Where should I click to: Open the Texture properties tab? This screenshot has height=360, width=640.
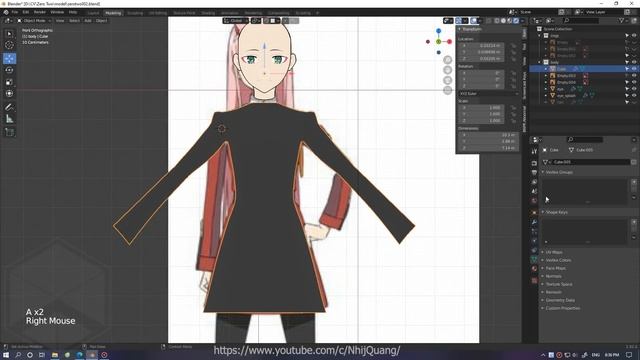pos(534,280)
